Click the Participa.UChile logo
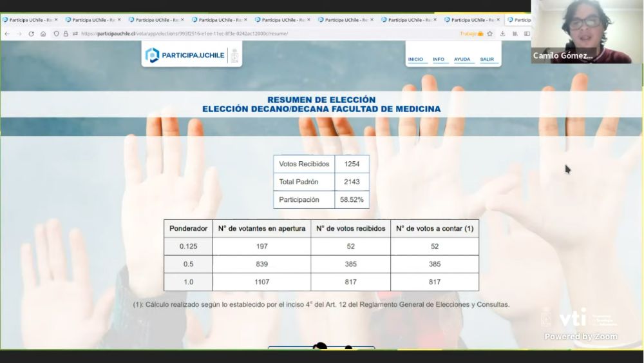This screenshot has height=363, width=644. 185,55
